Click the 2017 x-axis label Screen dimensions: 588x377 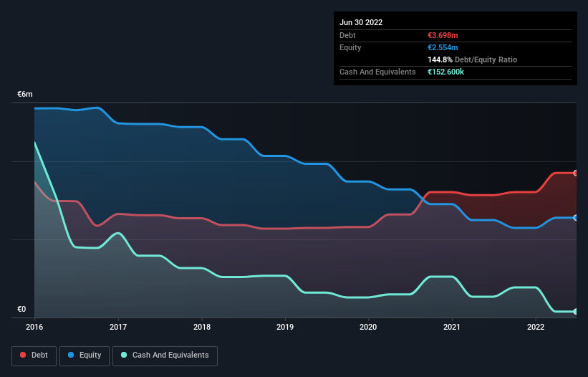[x=118, y=327]
